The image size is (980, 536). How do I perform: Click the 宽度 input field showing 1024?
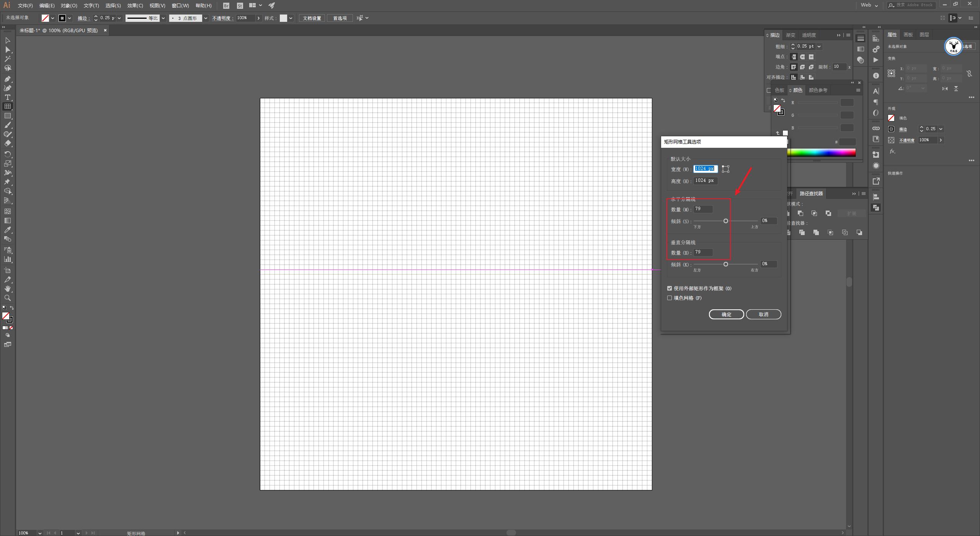coord(704,168)
